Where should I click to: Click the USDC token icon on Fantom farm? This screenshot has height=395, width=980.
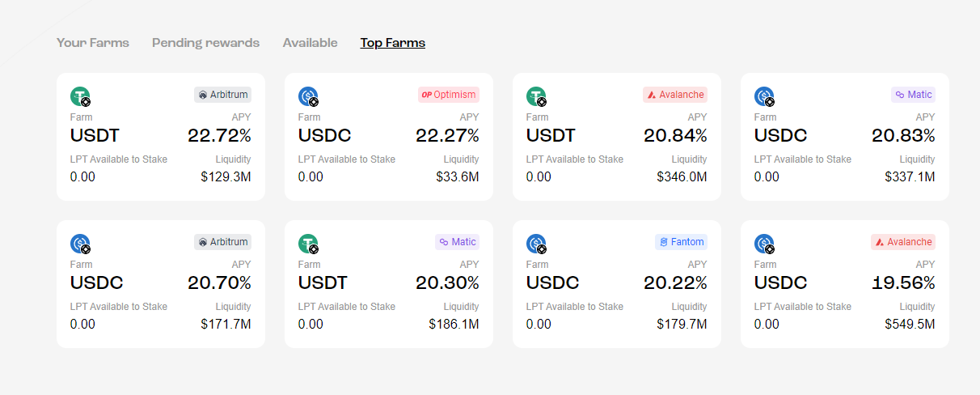535,244
